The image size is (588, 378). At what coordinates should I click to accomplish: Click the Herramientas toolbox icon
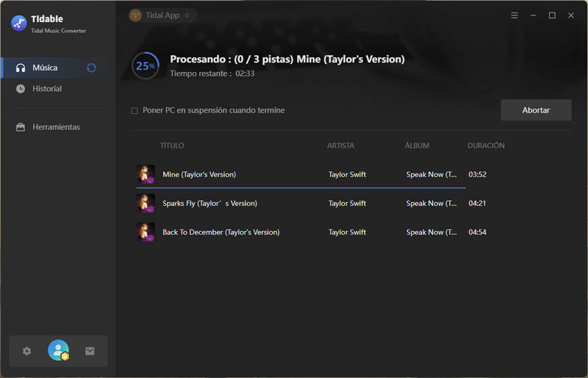point(21,127)
